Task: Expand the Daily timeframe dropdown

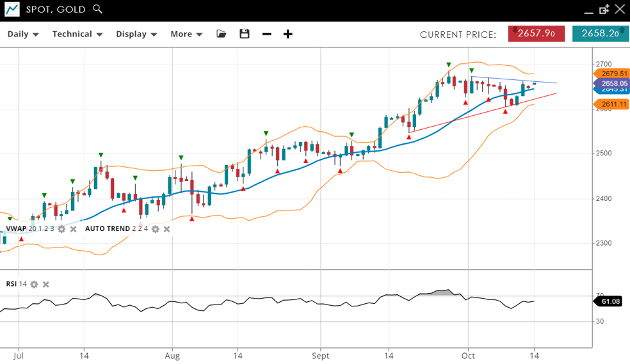Action: 23,34
